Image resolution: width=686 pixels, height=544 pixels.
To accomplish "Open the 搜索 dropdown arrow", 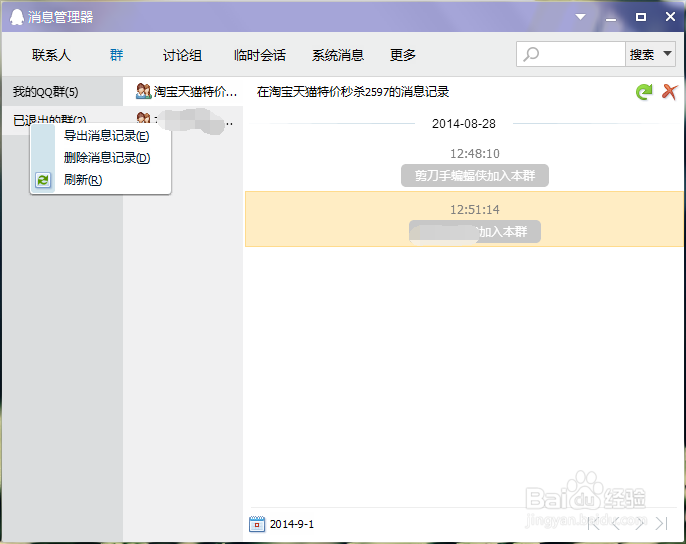I will pos(667,54).
